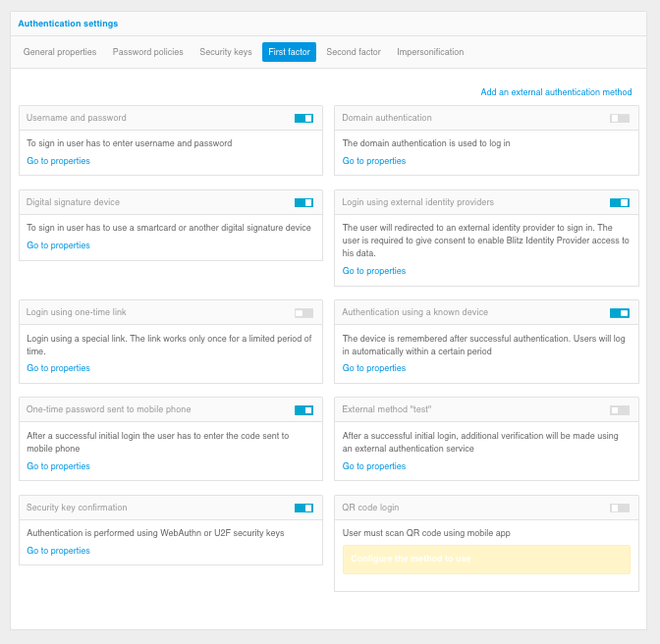Enable the QR code login toggle
This screenshot has height=644, width=660.
[x=619, y=508]
